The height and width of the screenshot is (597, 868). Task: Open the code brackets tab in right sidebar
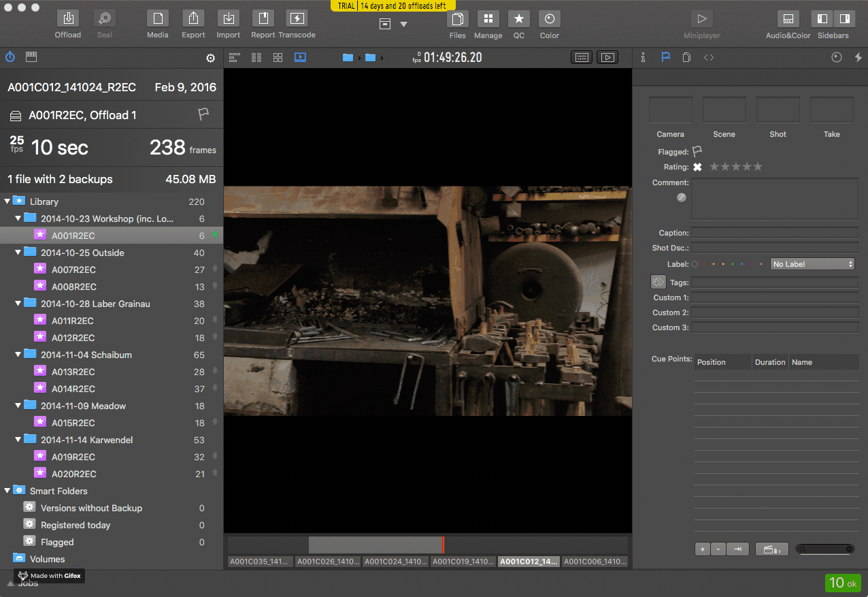[x=709, y=58]
